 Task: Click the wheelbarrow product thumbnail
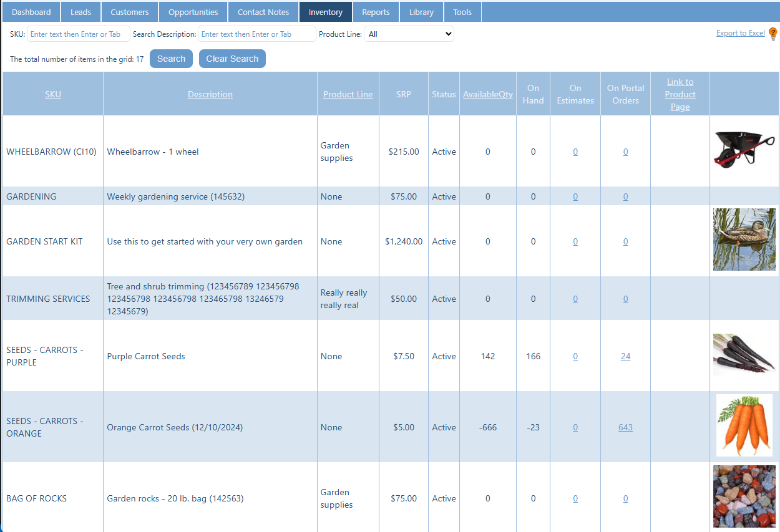click(x=744, y=151)
